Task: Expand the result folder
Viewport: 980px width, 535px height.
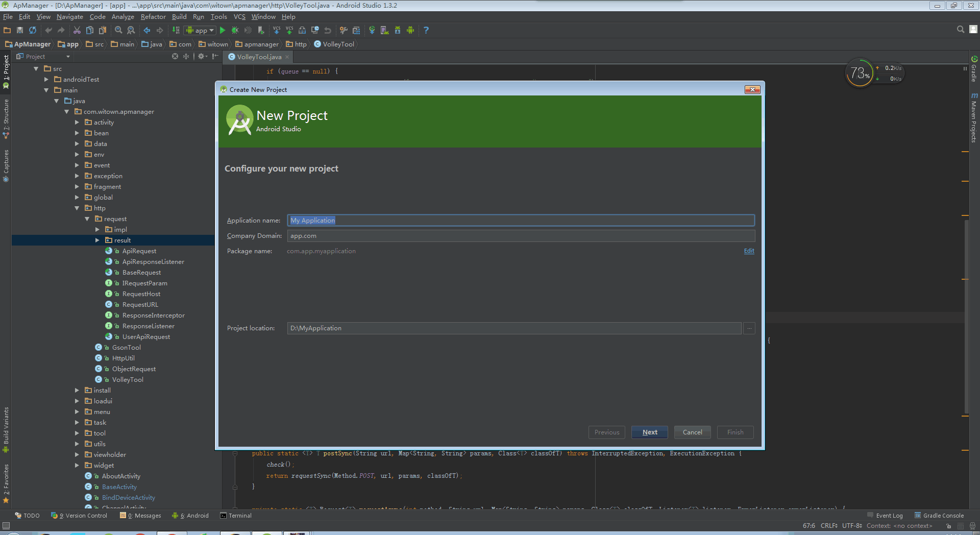Action: coord(97,240)
